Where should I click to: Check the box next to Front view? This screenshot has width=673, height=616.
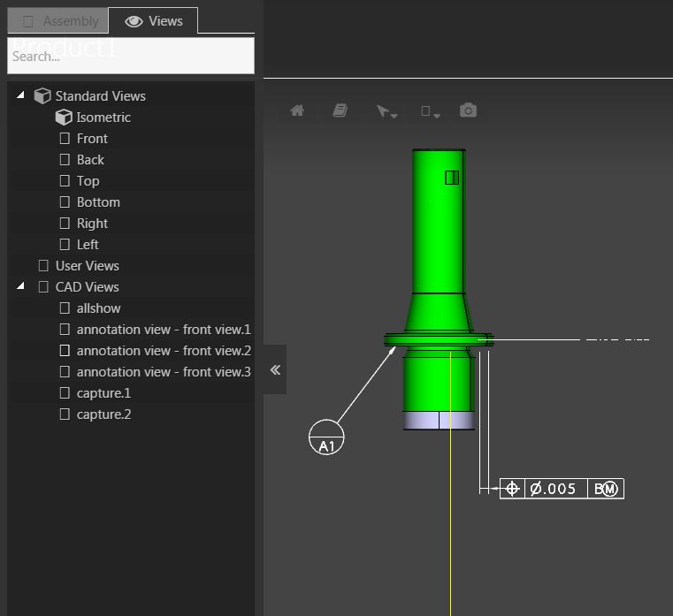coord(65,139)
